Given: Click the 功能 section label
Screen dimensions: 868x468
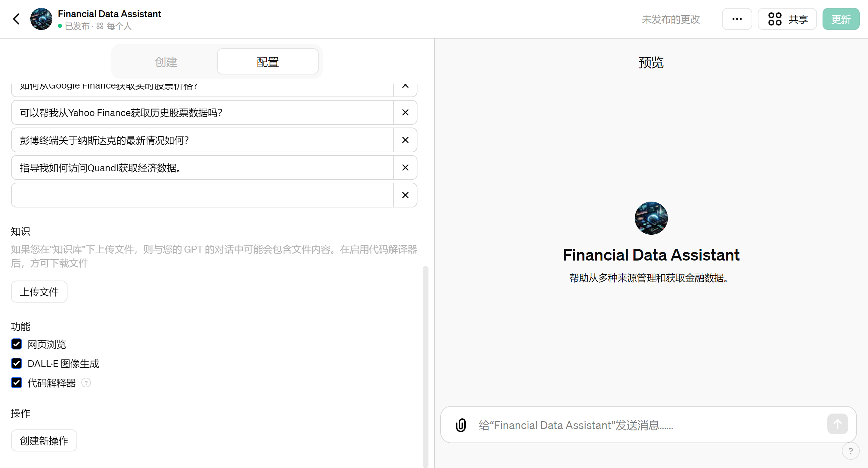Looking at the screenshot, I should pyautogui.click(x=21, y=326).
